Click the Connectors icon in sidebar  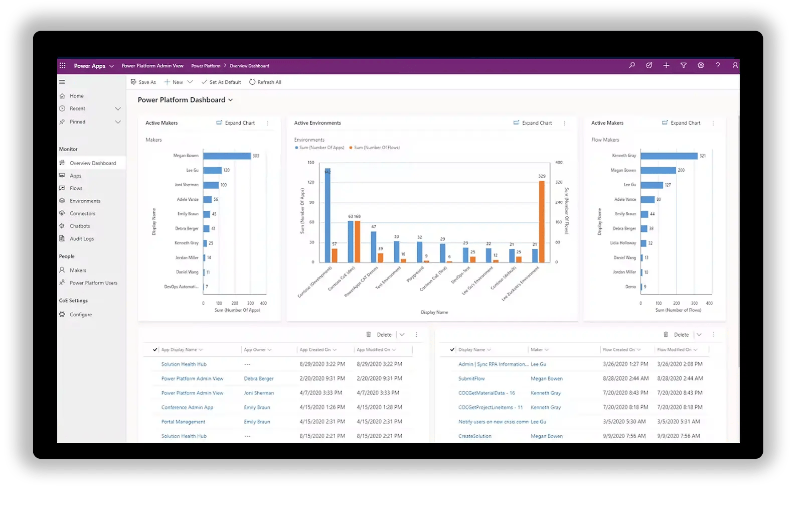[x=62, y=213]
